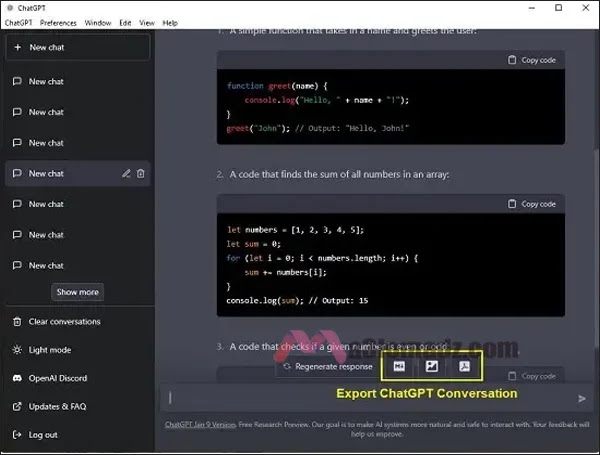Click the 'let sum = 0;' line
Screen dimensions: 600x455
pos(254,244)
